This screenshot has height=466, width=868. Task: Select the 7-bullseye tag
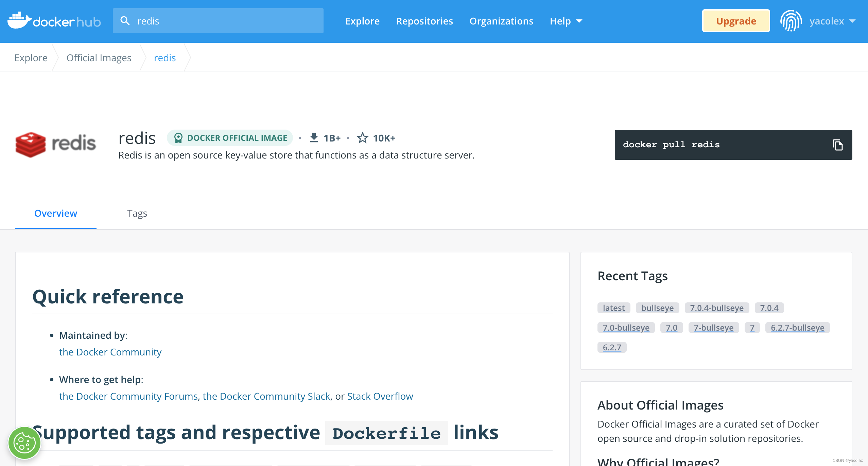pyautogui.click(x=714, y=328)
